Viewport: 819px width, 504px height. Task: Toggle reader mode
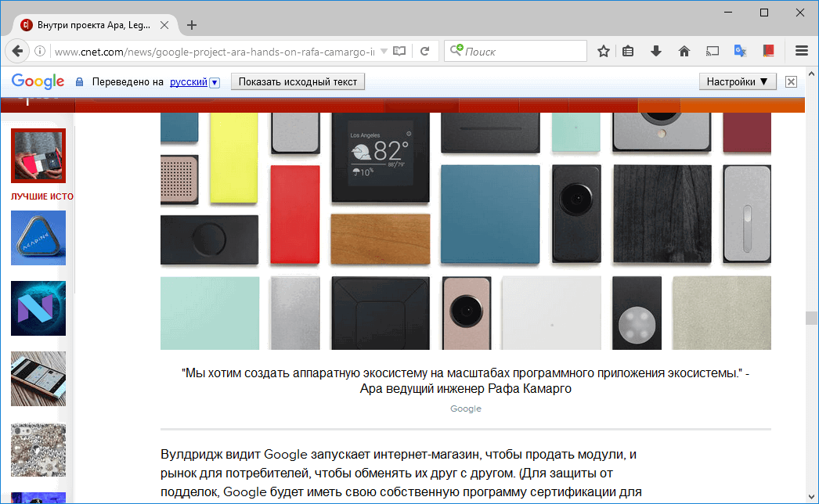pyautogui.click(x=399, y=50)
